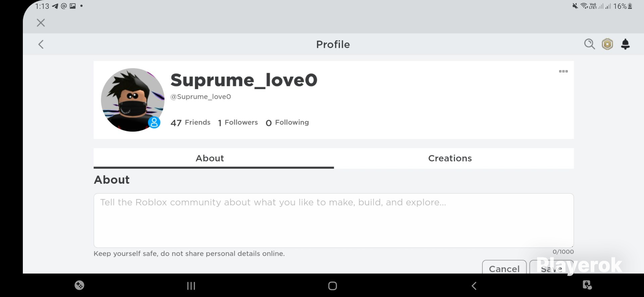Screen dimensions: 644x297
Task: Go back with the header arrow
Action: (41, 44)
